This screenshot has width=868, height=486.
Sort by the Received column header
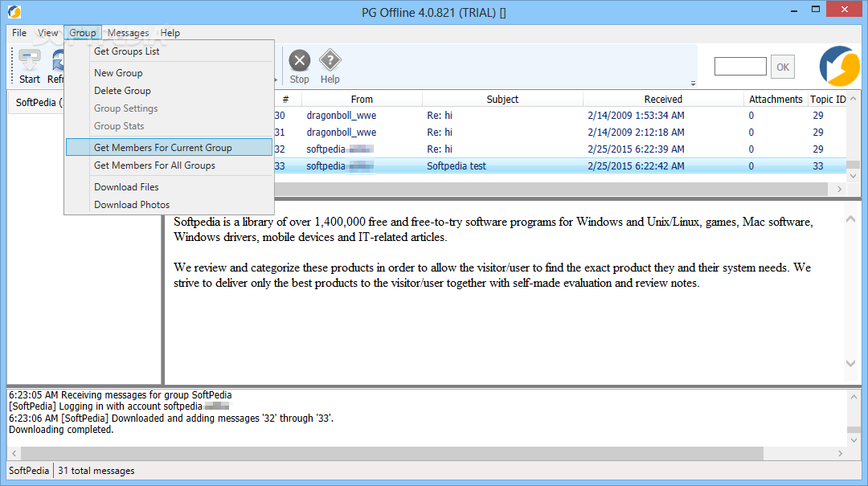(x=662, y=99)
